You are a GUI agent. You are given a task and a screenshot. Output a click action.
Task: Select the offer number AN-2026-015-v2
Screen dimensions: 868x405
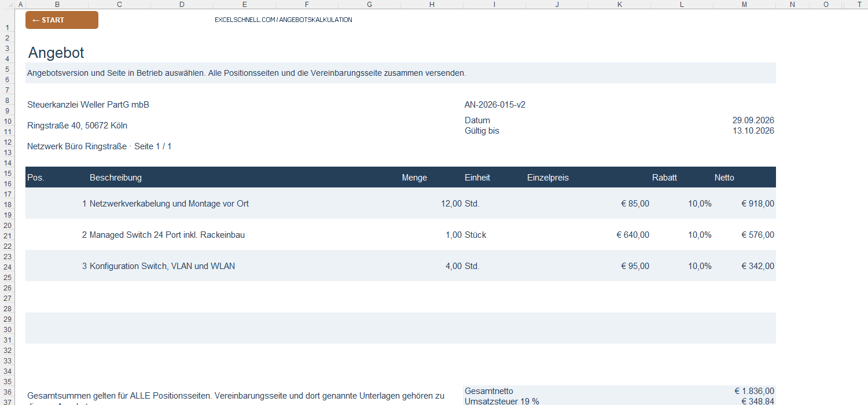pos(495,105)
